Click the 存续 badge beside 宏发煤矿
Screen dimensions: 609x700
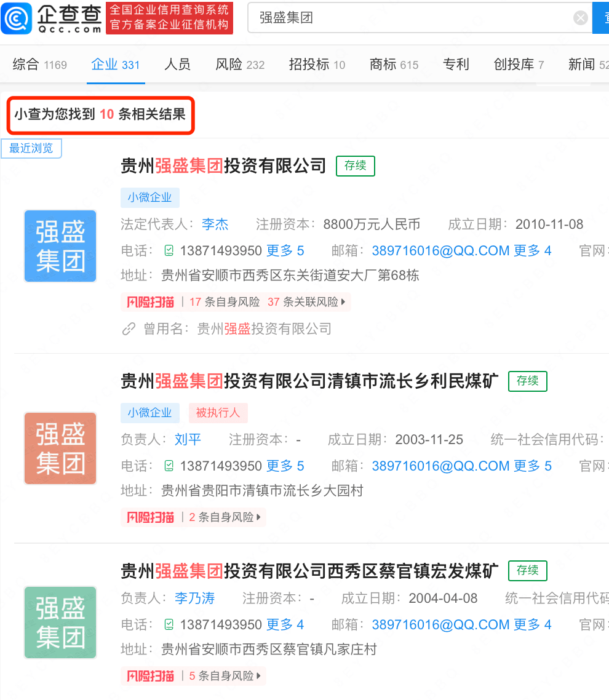528,571
